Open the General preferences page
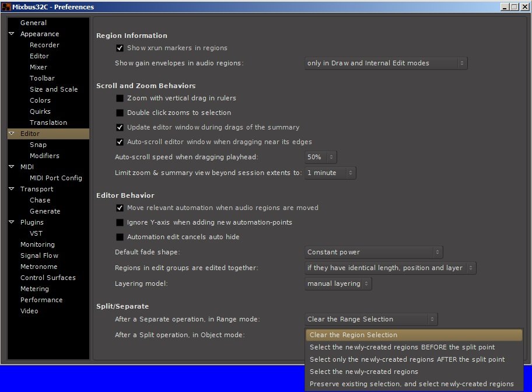 [x=33, y=23]
